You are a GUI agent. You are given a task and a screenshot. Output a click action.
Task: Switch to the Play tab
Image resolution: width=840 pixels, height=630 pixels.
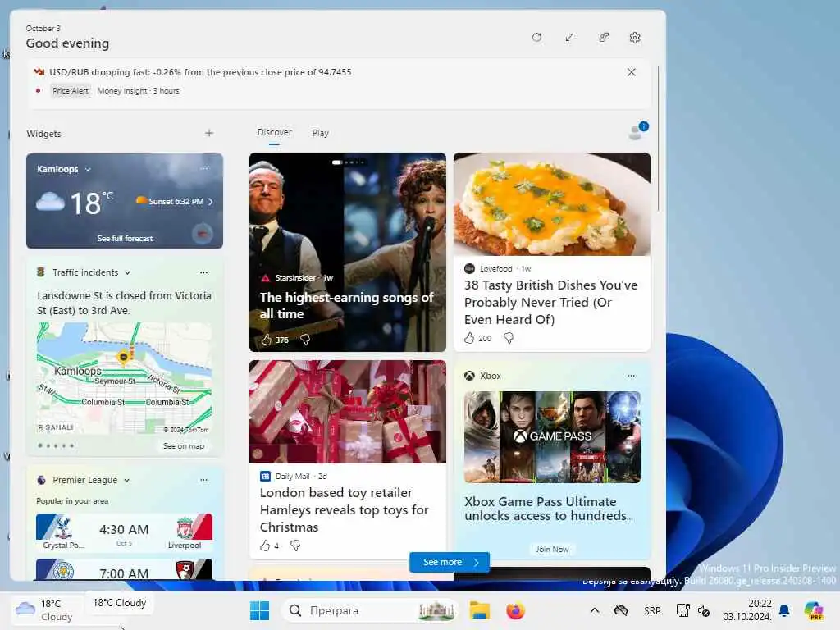(x=321, y=133)
